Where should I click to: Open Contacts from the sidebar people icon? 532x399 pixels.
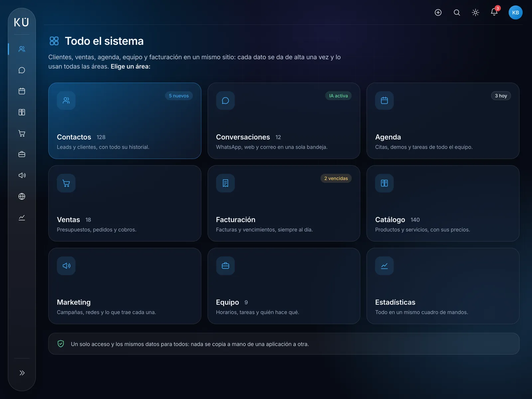pos(22,49)
